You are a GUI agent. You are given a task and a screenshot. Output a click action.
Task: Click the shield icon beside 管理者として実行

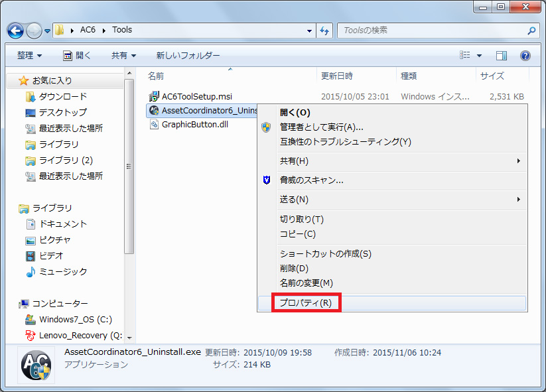click(266, 127)
